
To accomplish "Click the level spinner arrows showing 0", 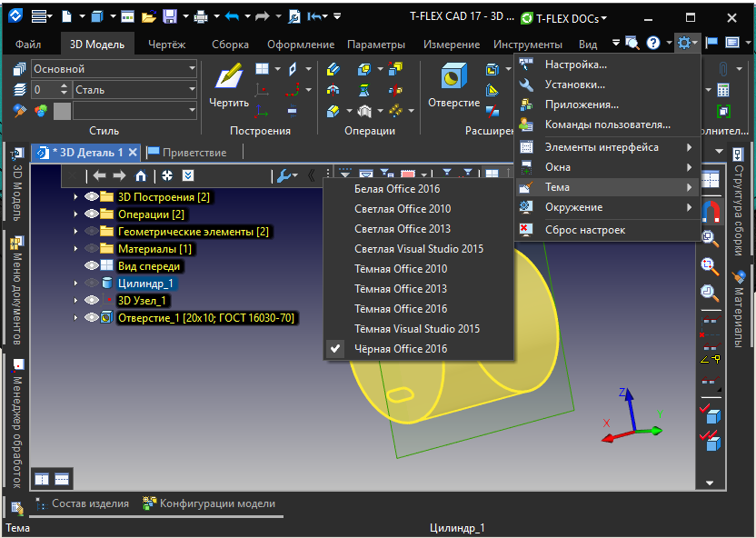I will coord(65,90).
